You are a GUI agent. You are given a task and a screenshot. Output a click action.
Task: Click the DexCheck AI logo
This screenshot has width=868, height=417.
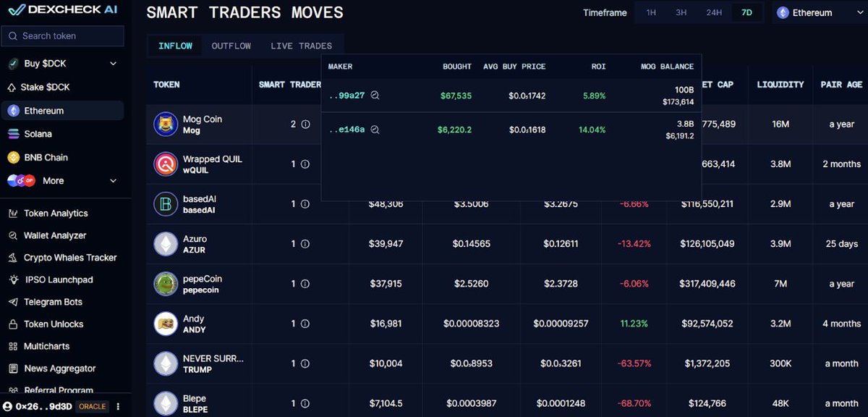tap(63, 9)
